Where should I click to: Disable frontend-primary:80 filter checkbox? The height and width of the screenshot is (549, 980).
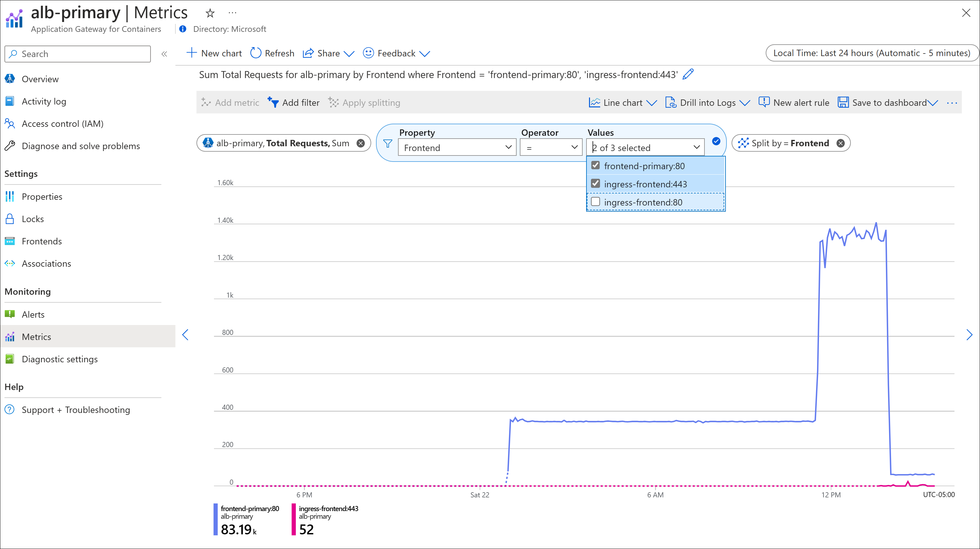[596, 165]
